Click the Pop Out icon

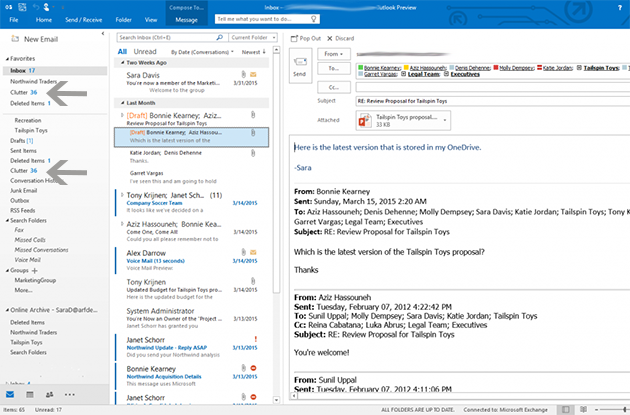point(304,37)
